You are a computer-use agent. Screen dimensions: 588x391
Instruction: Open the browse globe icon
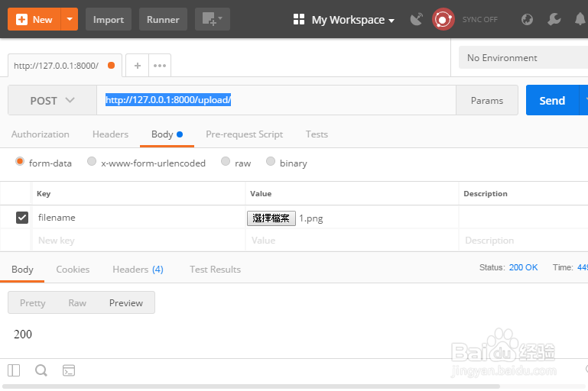pos(527,19)
